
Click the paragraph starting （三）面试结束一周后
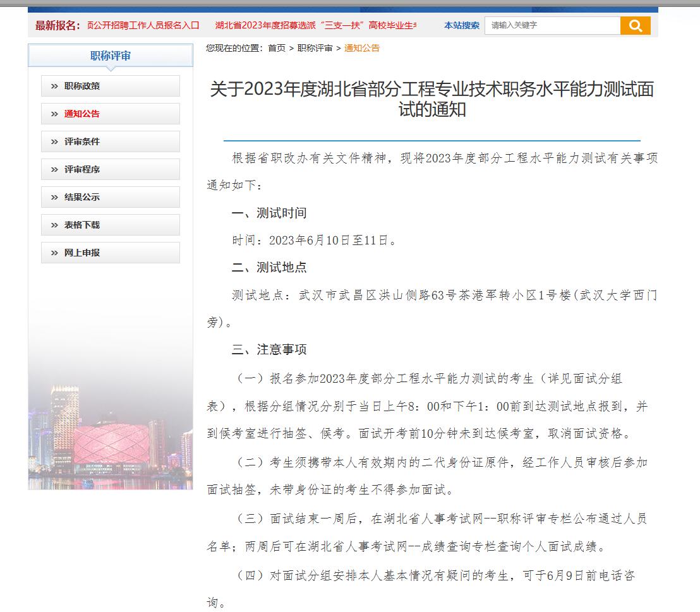[427, 532]
